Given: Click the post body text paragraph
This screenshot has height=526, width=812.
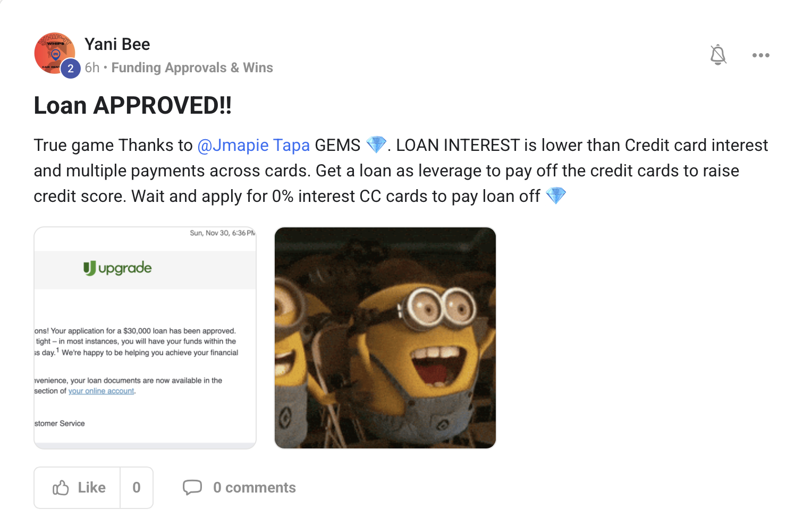Looking at the screenshot, I should (401, 171).
